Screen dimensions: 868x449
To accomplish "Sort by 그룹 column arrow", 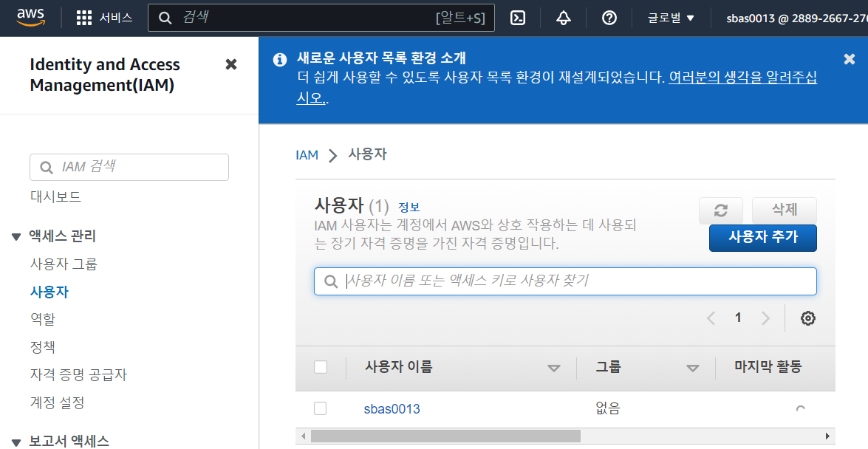I will (x=692, y=368).
